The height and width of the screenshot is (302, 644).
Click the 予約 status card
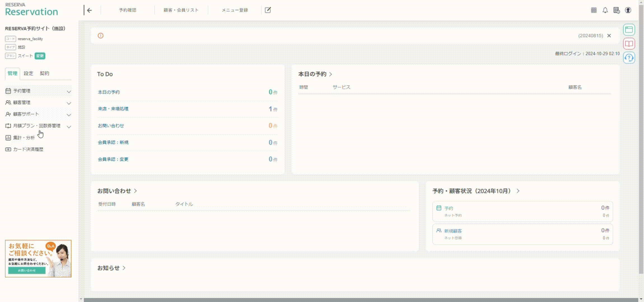[522, 211]
